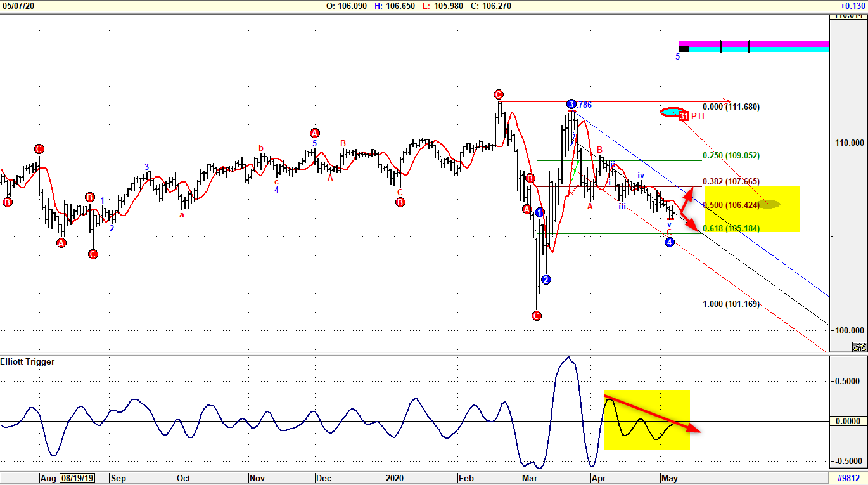868x485 pixels.
Task: Click the May month label on time axis
Action: pos(670,478)
